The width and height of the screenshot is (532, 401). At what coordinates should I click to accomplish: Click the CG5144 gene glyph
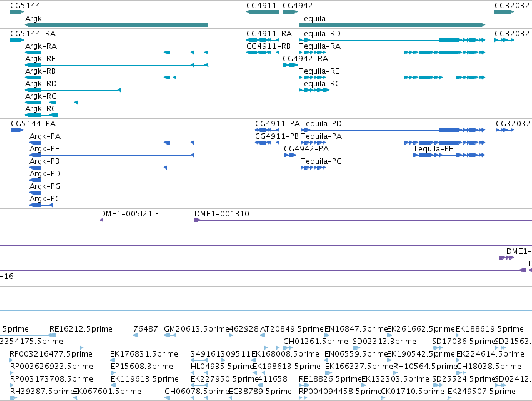[x=17, y=12]
